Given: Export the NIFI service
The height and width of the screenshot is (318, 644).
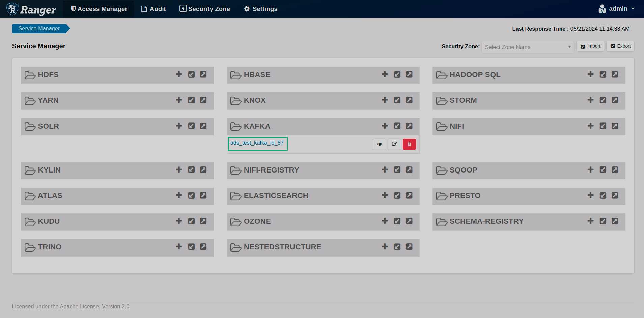Looking at the screenshot, I should tap(615, 126).
